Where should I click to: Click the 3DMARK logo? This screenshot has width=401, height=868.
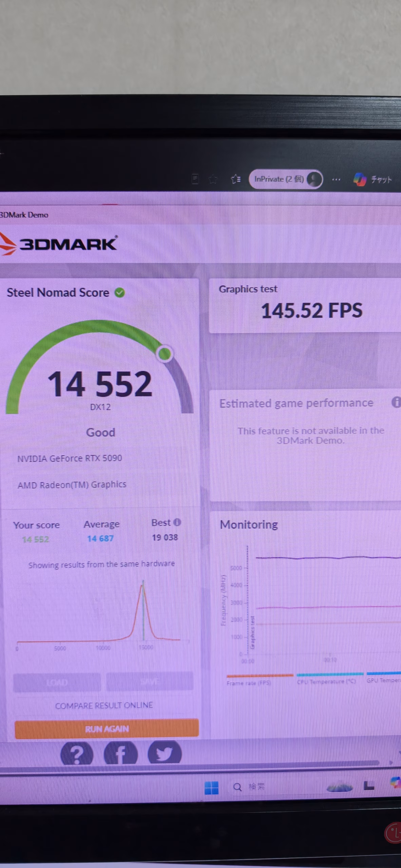(59, 244)
